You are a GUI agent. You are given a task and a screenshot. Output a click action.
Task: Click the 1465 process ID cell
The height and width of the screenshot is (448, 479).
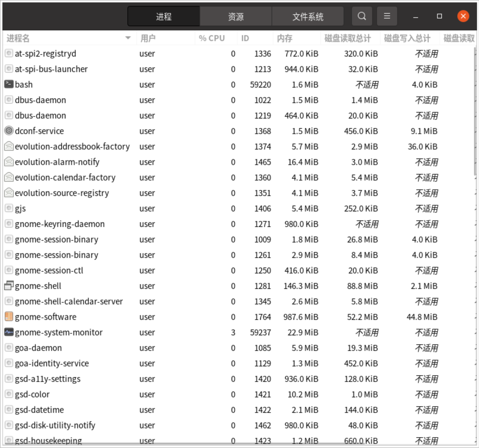pos(263,162)
